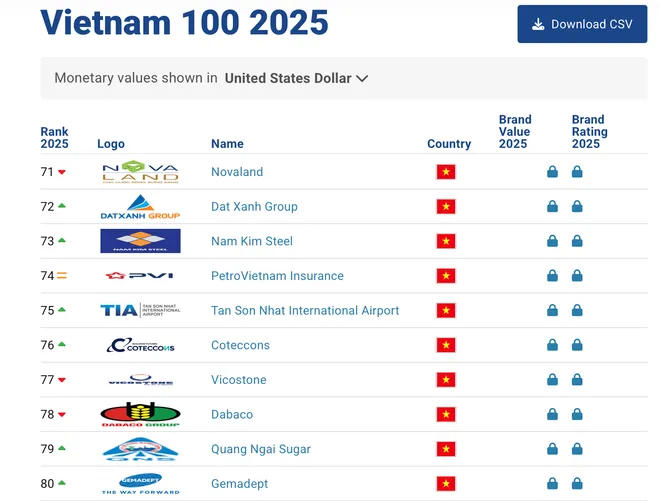The width and height of the screenshot is (660, 501).
Task: Click the Vietnam flag in Coteccons row
Action: [x=446, y=345]
